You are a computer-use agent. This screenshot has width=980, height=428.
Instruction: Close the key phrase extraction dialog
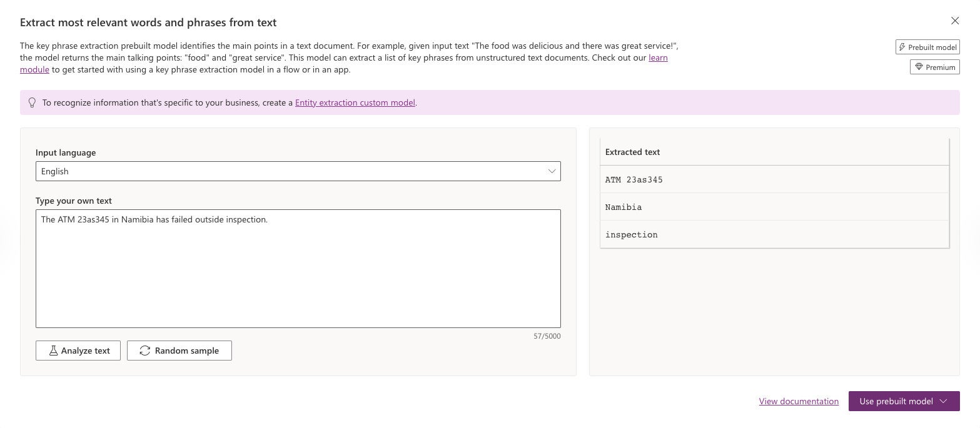(x=955, y=21)
